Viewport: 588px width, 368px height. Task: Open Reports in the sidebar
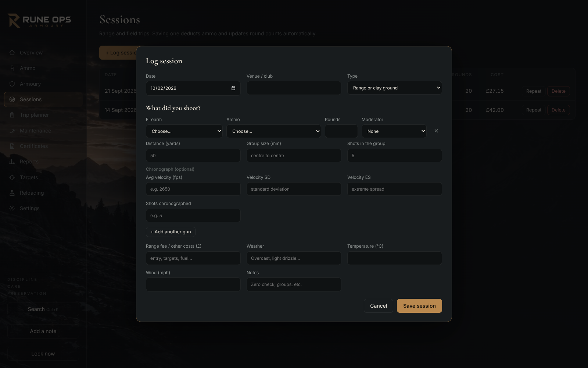click(x=43, y=162)
